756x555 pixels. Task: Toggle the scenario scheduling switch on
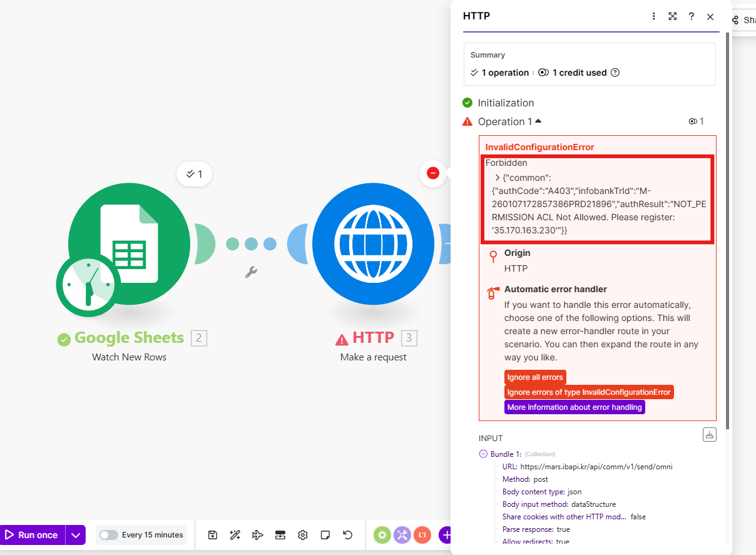pos(108,535)
